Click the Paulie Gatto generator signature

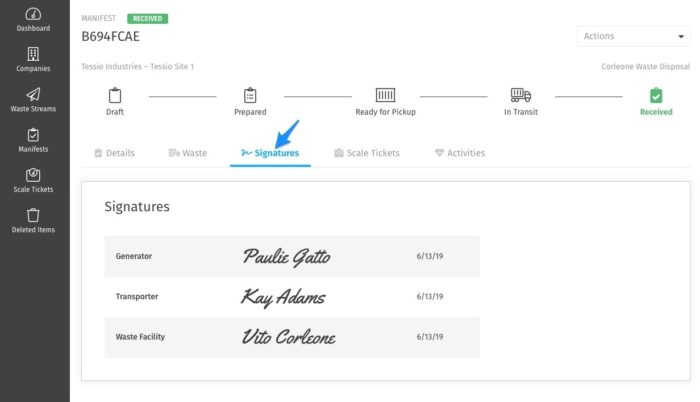pyautogui.click(x=287, y=257)
